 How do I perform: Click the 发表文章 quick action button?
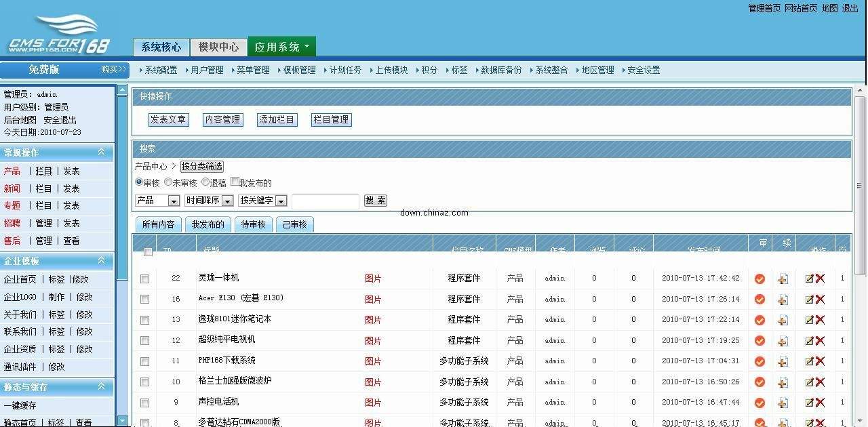[x=168, y=120]
